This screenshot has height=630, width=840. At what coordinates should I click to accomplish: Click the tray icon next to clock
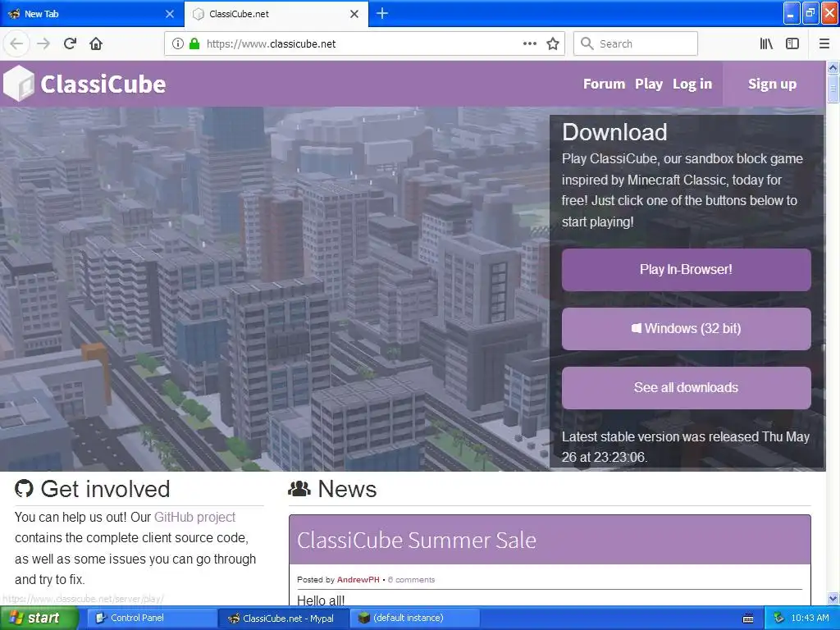tap(779, 618)
